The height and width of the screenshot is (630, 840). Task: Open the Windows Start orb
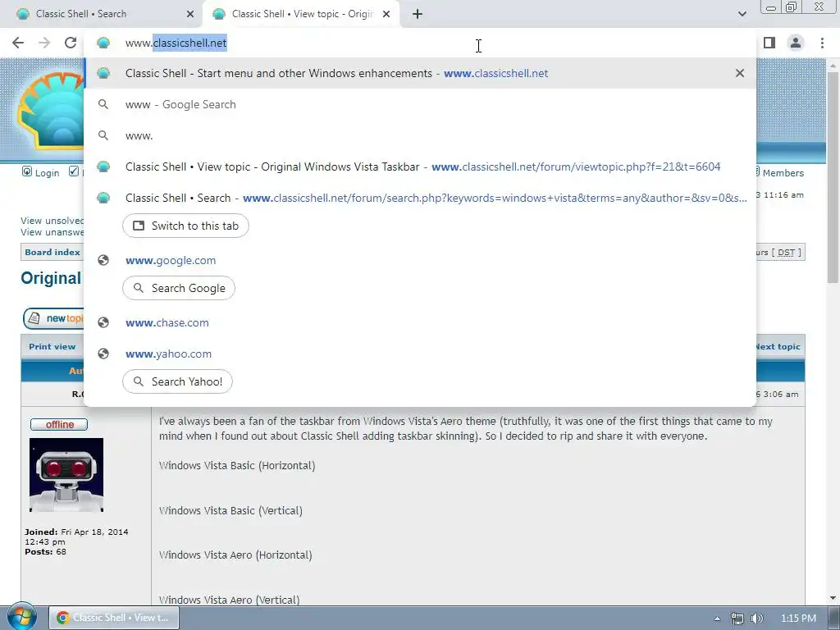(21, 617)
